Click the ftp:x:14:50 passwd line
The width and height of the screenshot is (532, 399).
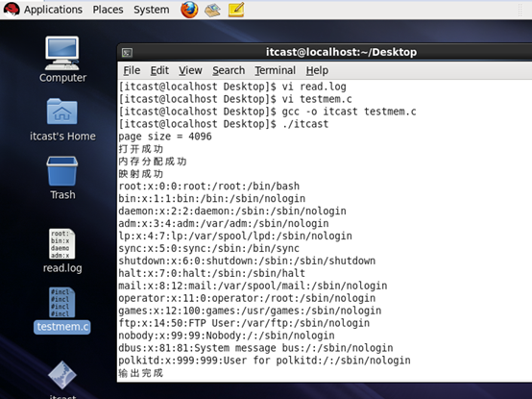244,323
